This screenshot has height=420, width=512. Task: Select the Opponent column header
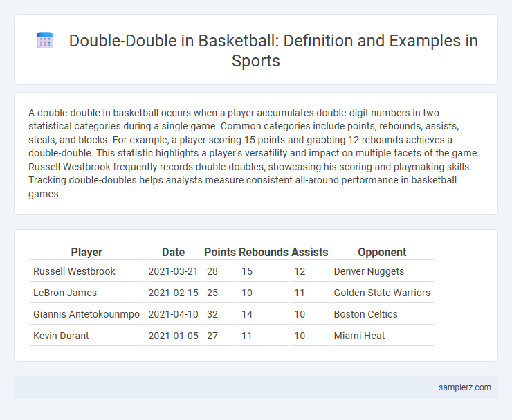point(382,252)
